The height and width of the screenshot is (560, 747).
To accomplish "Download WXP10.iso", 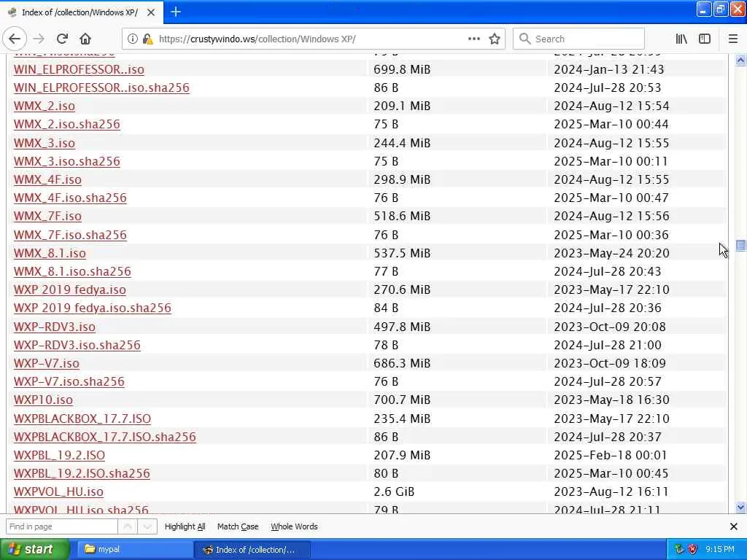I will 43,400.
